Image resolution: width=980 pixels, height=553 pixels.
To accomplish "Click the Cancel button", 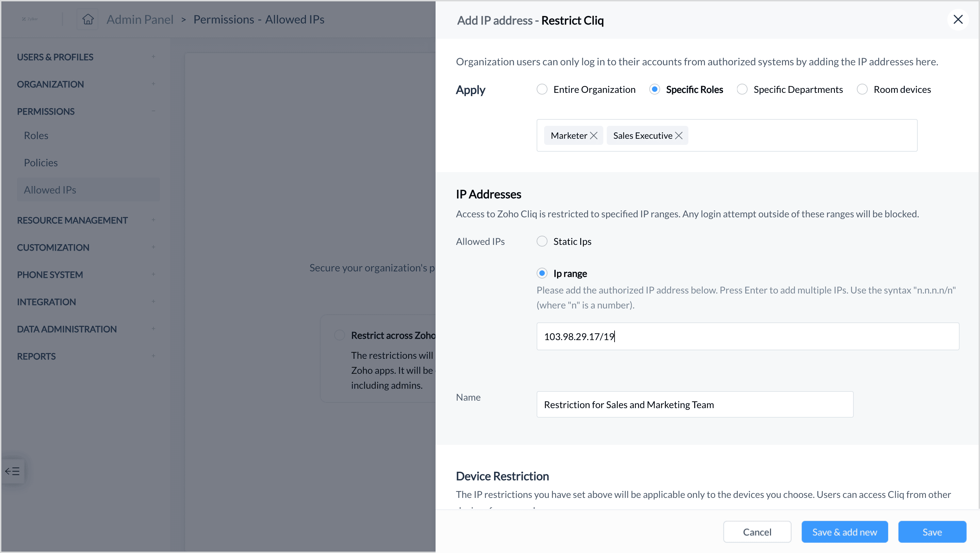I will [x=757, y=532].
